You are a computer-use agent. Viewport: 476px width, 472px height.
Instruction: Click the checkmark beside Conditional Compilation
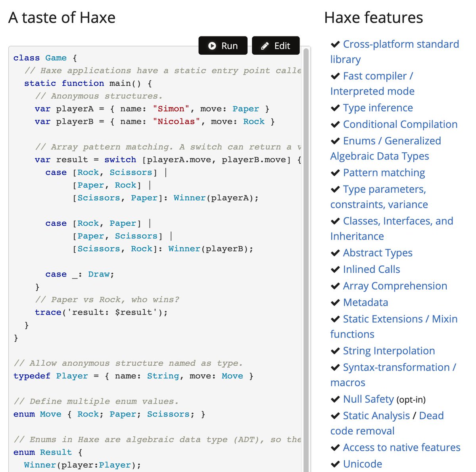(x=335, y=125)
